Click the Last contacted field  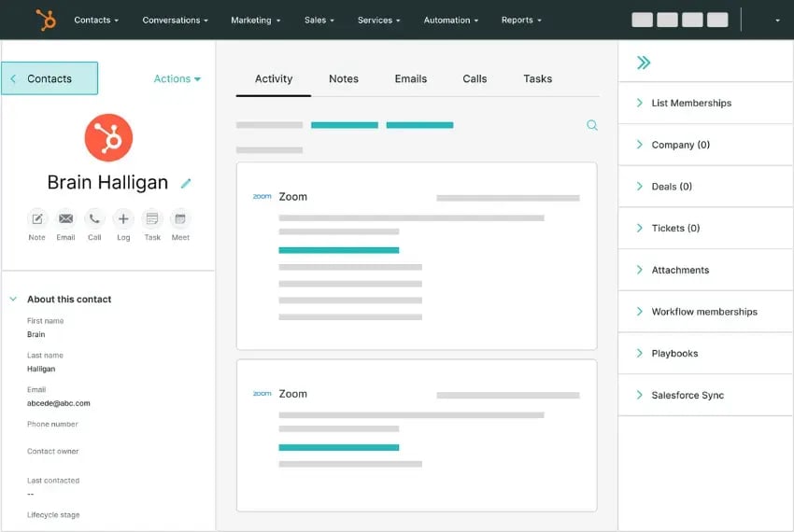[x=53, y=481]
